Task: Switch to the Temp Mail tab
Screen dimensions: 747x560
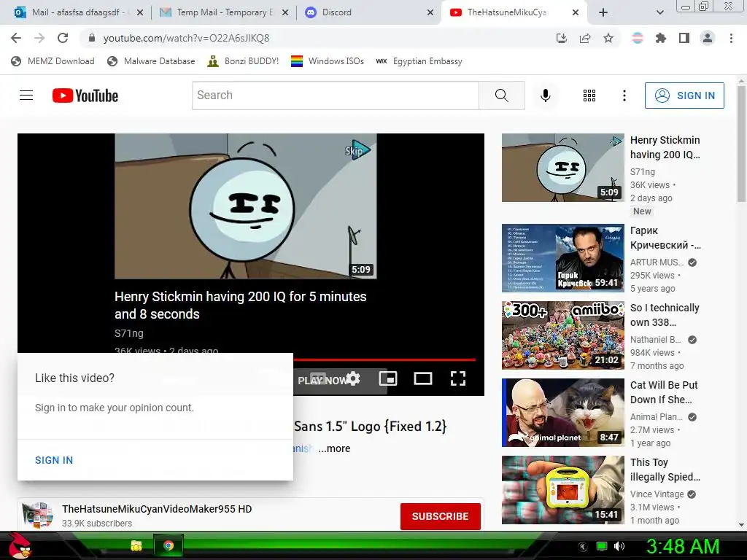Action: click(224, 12)
